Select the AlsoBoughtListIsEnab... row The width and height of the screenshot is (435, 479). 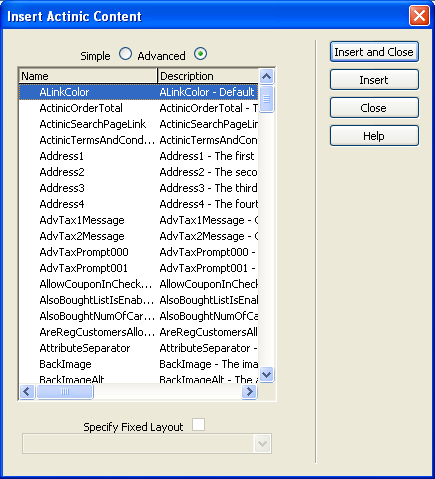139,300
